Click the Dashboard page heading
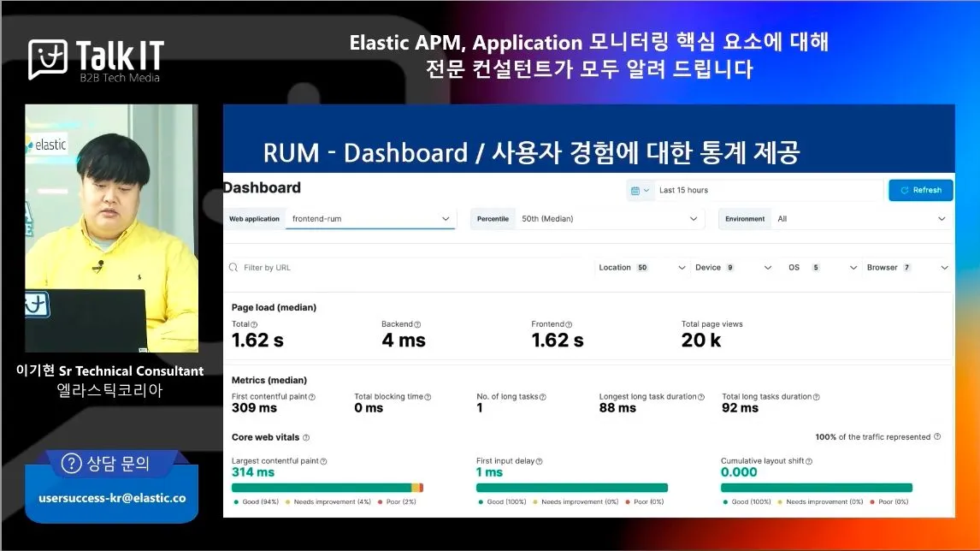The height and width of the screenshot is (551, 980). click(x=263, y=187)
